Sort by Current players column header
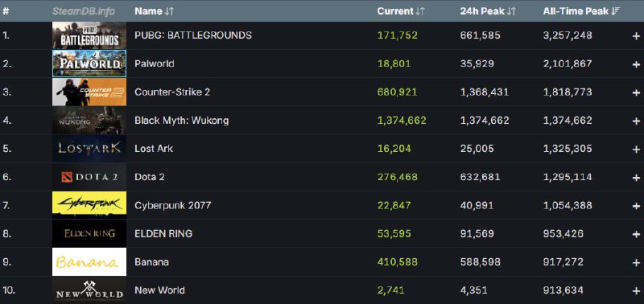The width and height of the screenshot is (644, 304). click(x=401, y=11)
